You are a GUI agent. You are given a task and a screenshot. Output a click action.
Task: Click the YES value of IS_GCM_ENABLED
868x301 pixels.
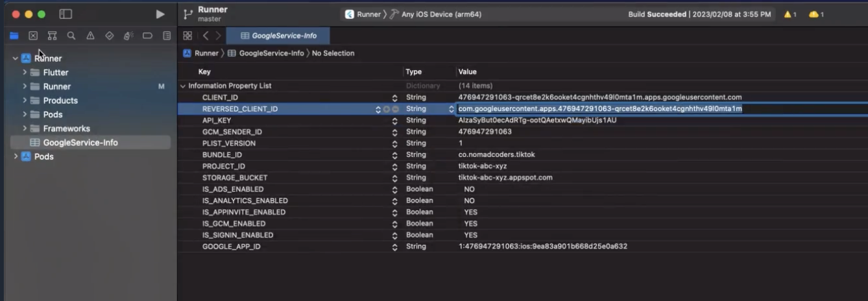[470, 224]
